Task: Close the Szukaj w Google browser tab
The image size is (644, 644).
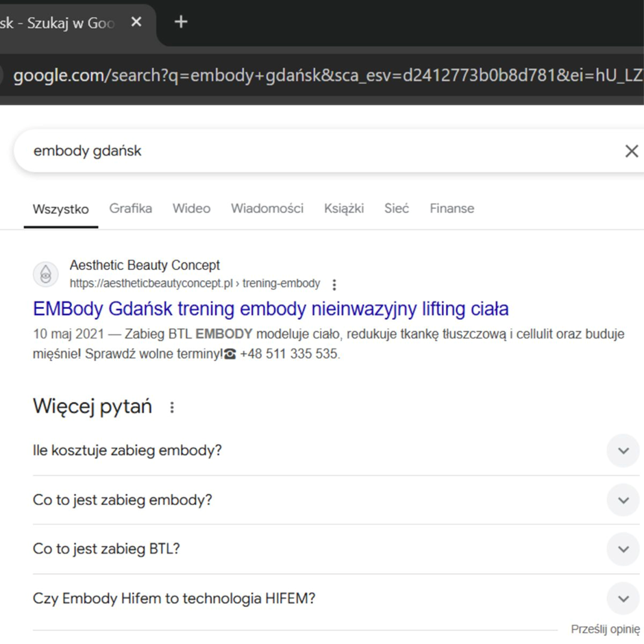Action: click(x=136, y=22)
